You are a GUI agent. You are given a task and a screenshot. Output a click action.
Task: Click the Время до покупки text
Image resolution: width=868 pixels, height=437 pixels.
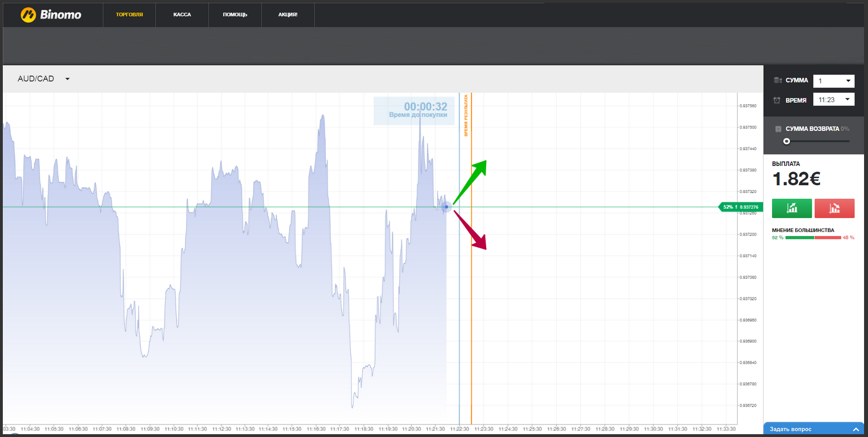point(418,115)
